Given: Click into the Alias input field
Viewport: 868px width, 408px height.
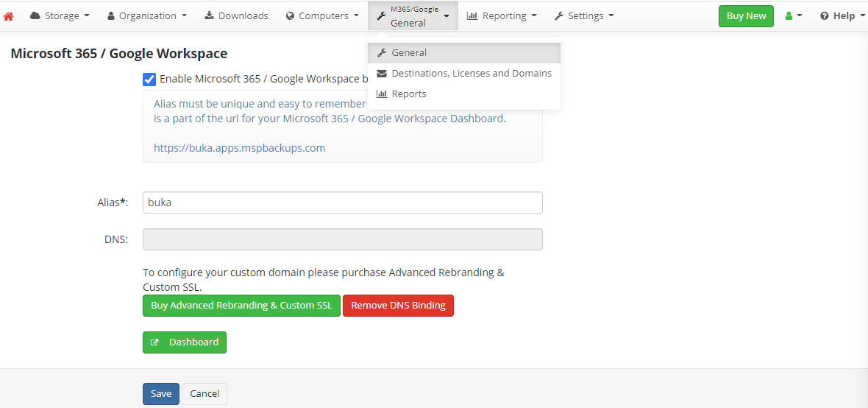Looking at the screenshot, I should tap(343, 203).
